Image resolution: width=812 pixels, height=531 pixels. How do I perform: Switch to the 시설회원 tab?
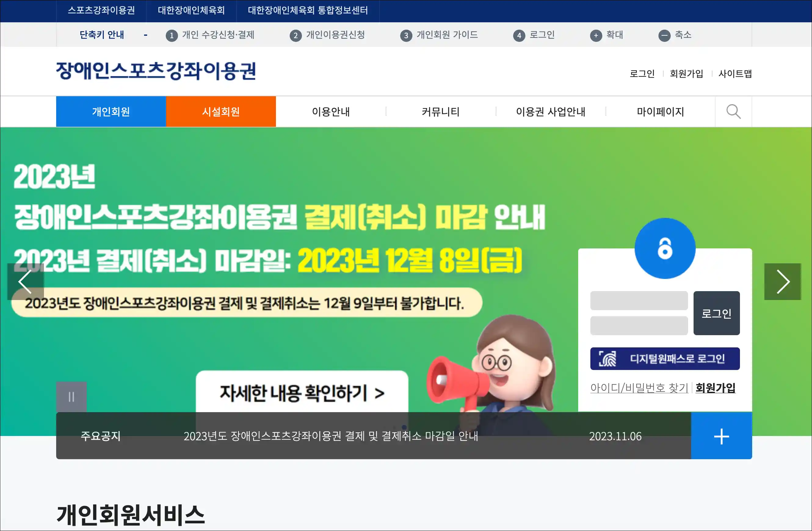coord(221,112)
